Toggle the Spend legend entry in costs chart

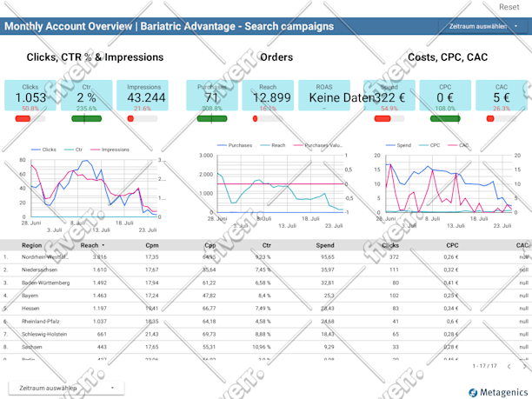(399, 145)
